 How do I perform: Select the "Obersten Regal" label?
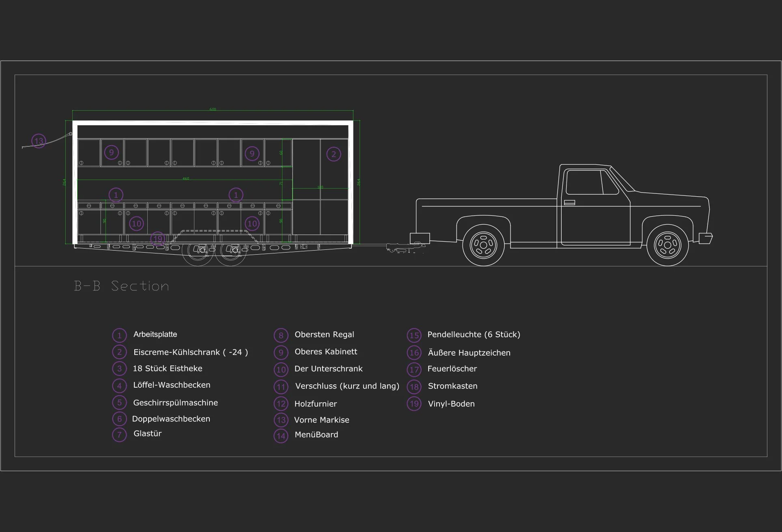(x=324, y=335)
